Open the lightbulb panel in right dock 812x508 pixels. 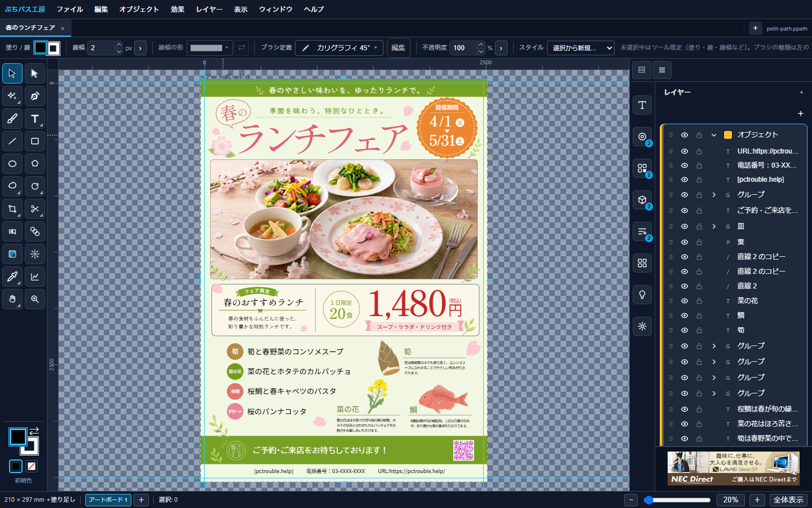tap(642, 295)
